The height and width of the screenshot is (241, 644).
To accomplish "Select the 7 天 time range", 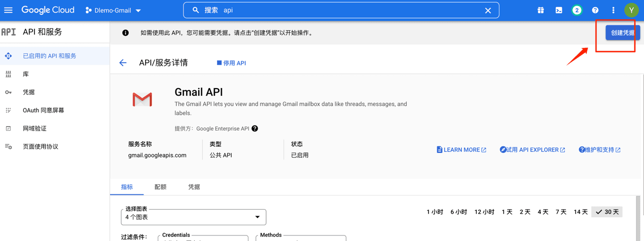I will coord(561,212).
